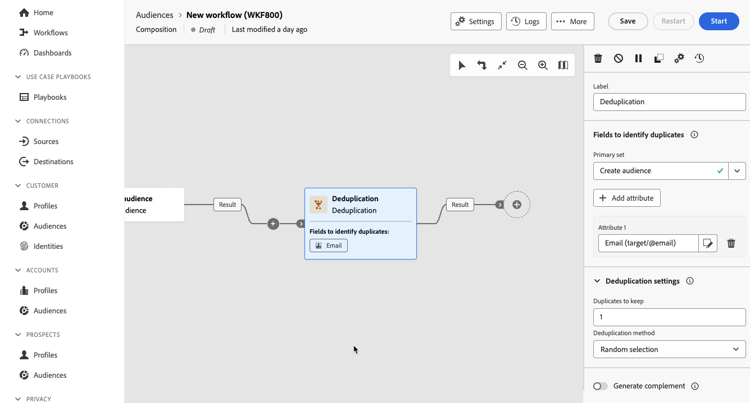Collapse the Deduplication settings section
The image size is (750, 403).
pyautogui.click(x=597, y=281)
